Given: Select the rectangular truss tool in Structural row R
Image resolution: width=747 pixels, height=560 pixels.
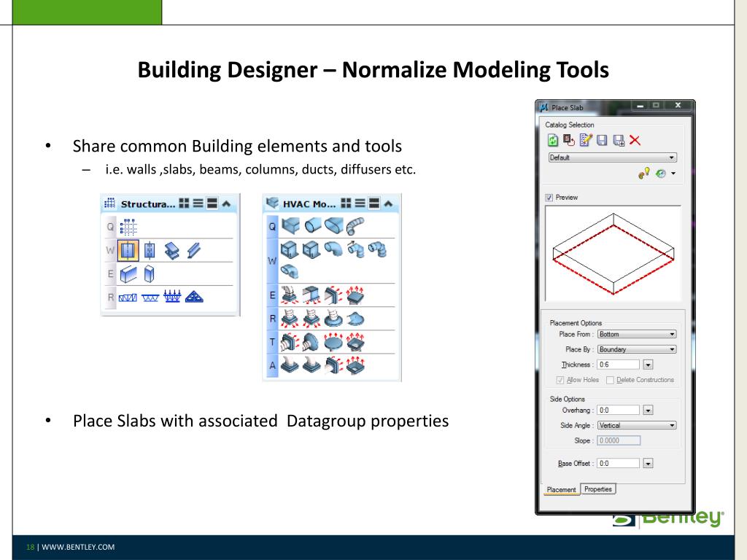Looking at the screenshot, I should pyautogui.click(x=128, y=297).
